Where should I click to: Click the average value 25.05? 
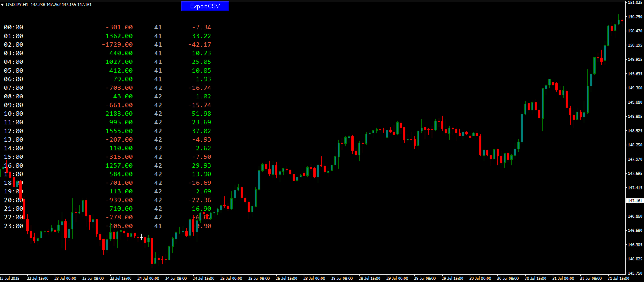click(x=202, y=62)
